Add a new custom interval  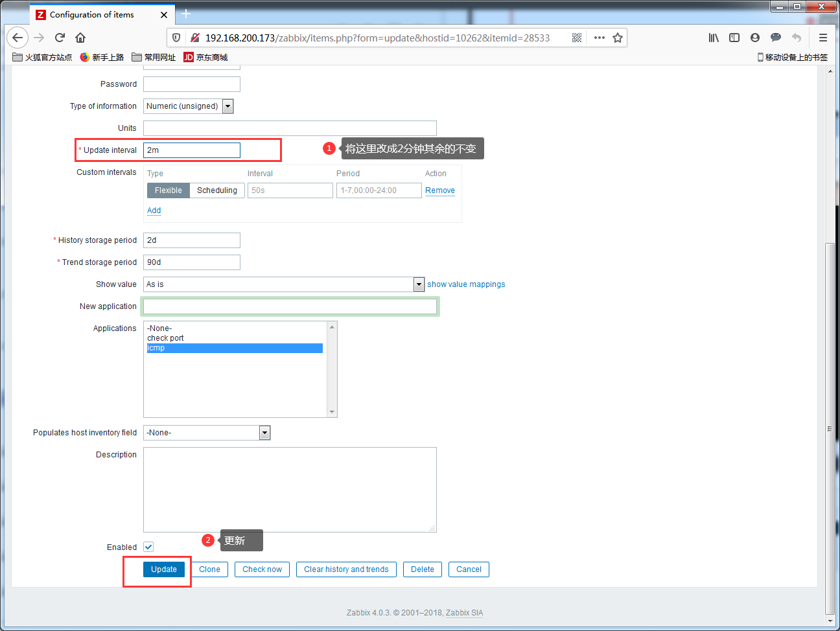click(154, 211)
